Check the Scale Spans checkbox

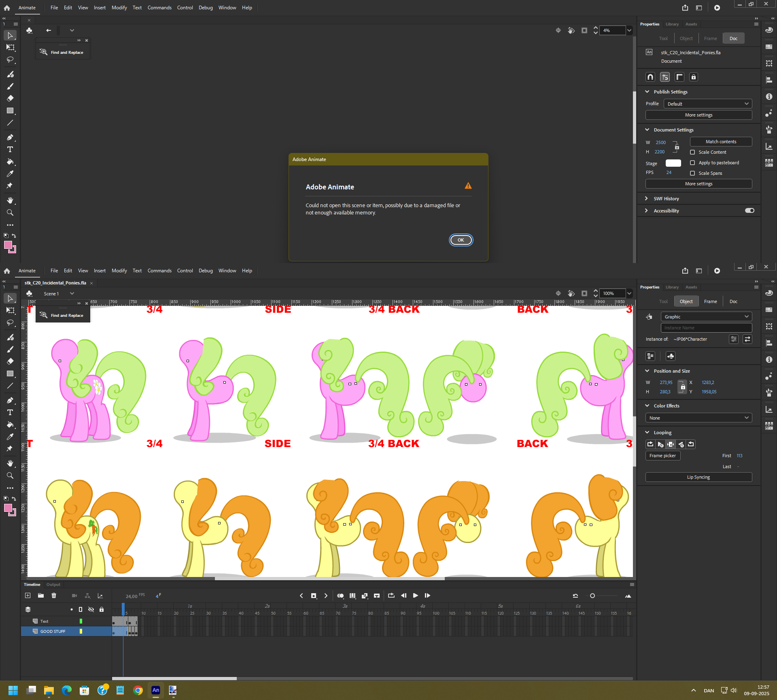click(x=692, y=173)
